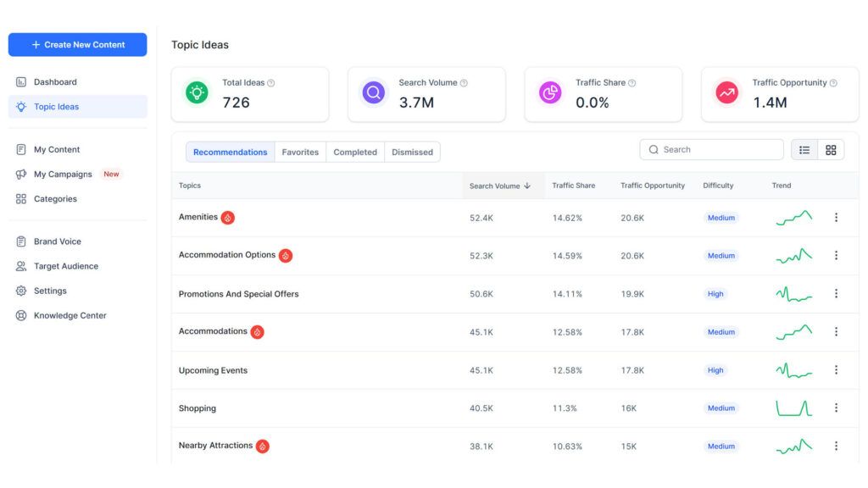The height and width of the screenshot is (488, 868).
Task: Click the flame icon next to Amenities
Action: pos(227,218)
